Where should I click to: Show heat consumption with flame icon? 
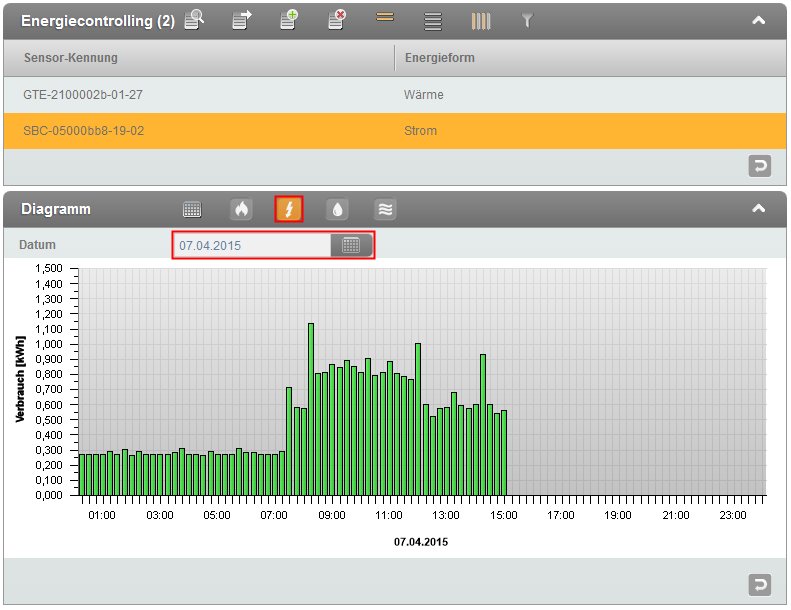(241, 209)
